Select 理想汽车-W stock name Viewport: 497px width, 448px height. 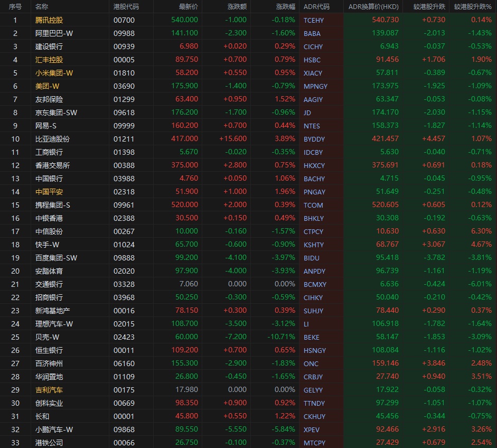(54, 324)
